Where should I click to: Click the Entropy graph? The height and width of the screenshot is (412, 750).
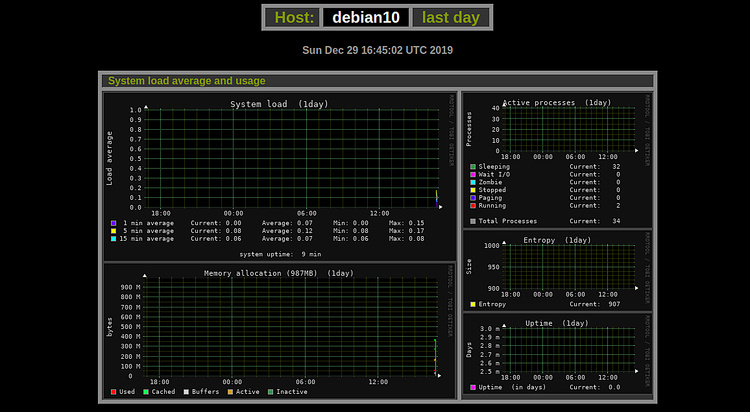569,267
